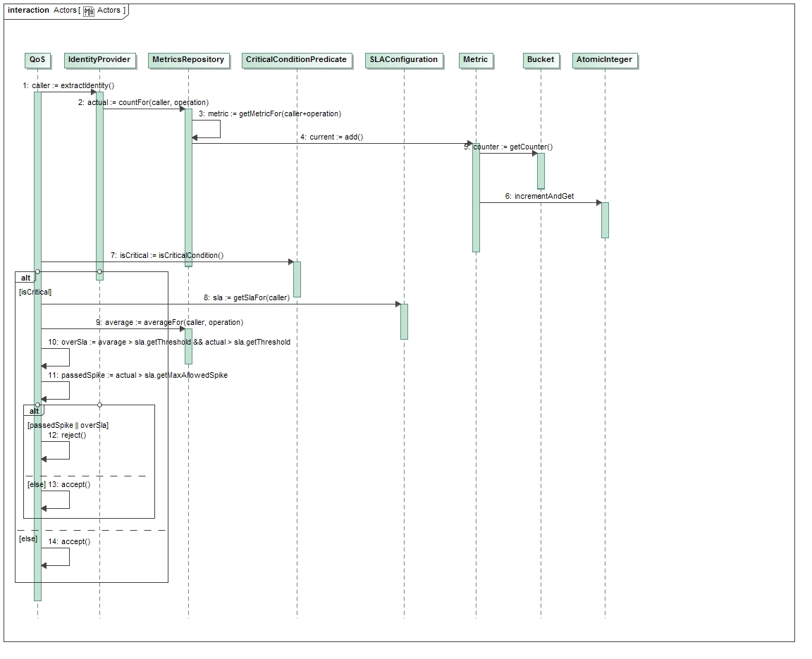Select the IdentityProvider lifeline header
Image resolution: width=812 pixels, height=659 pixels.
99,60
